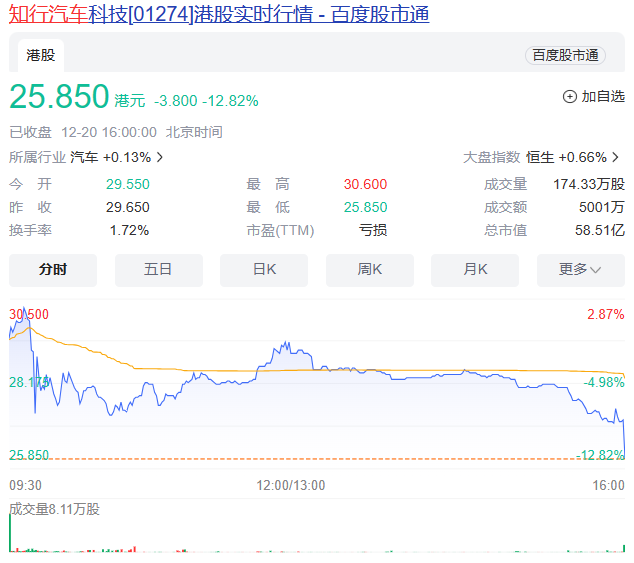Expand the 大盘指数 chevron arrow

[x=616, y=157]
